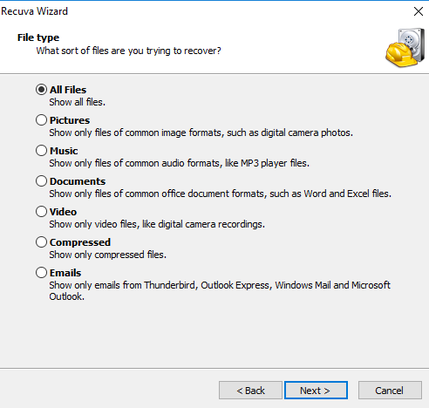
Task: Close the Recuva Wizard window
Action: (418, 11)
